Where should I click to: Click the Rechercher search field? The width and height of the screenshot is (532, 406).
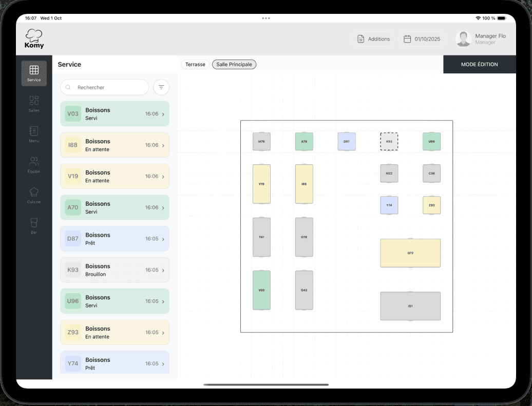tap(105, 87)
